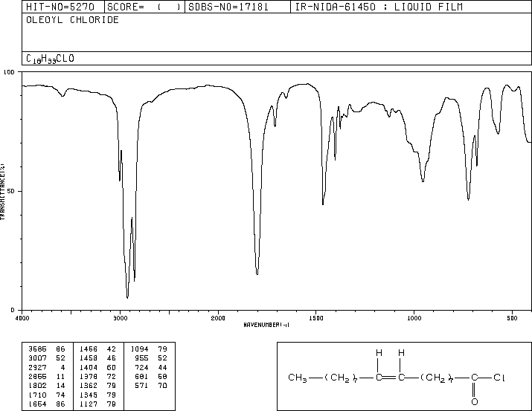Viewport: 532px width, 411px height.
Task: Click the 2000 wavenumber axis label
Action: [x=218, y=318]
